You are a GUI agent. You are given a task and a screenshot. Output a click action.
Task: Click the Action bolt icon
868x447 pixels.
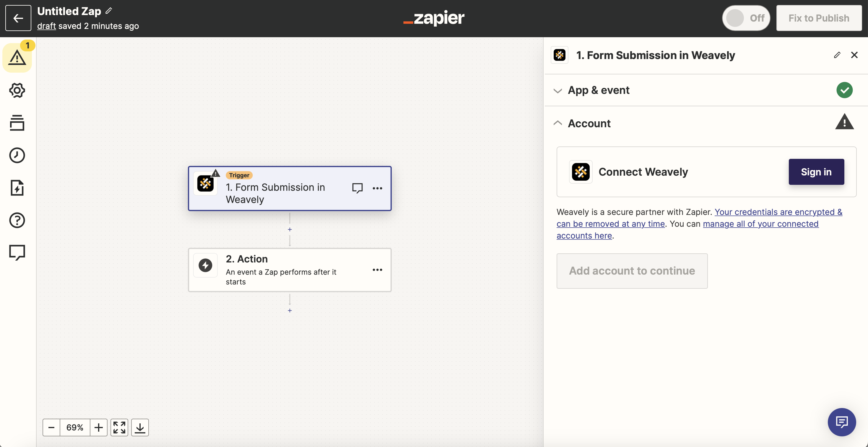205,265
